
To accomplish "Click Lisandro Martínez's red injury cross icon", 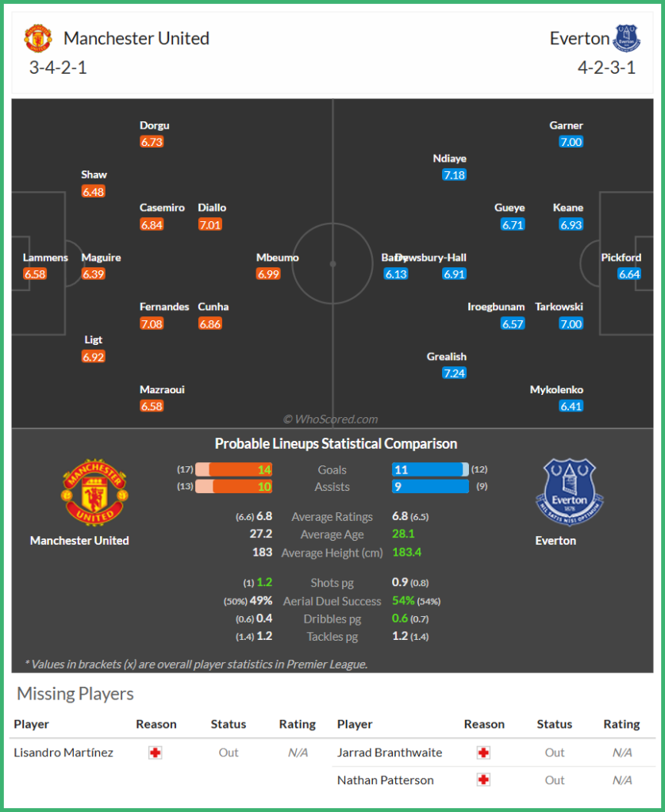I will coord(156,753).
